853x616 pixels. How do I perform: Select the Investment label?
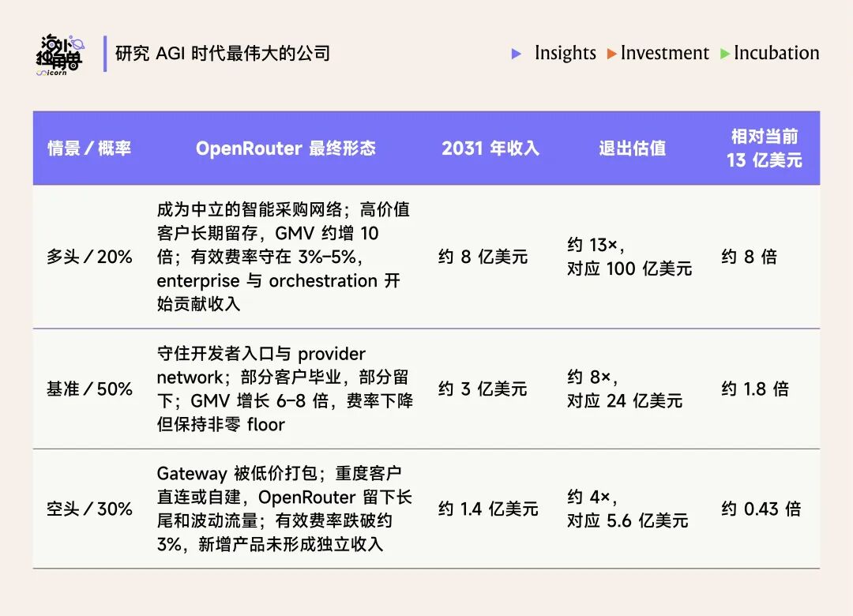coord(665,53)
